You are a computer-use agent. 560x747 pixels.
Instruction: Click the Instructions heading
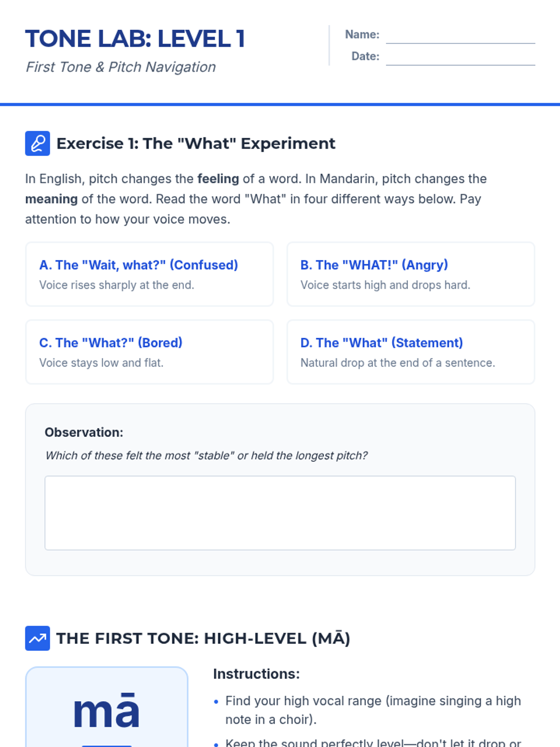pyautogui.click(x=256, y=674)
